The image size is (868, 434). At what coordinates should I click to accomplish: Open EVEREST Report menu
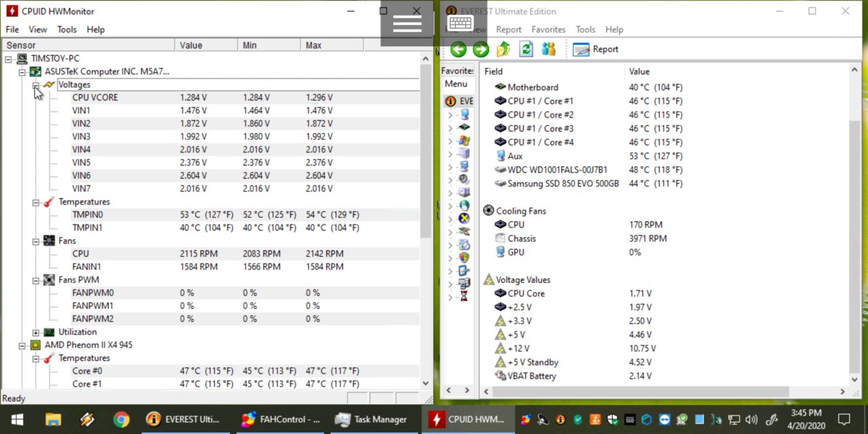click(x=509, y=29)
